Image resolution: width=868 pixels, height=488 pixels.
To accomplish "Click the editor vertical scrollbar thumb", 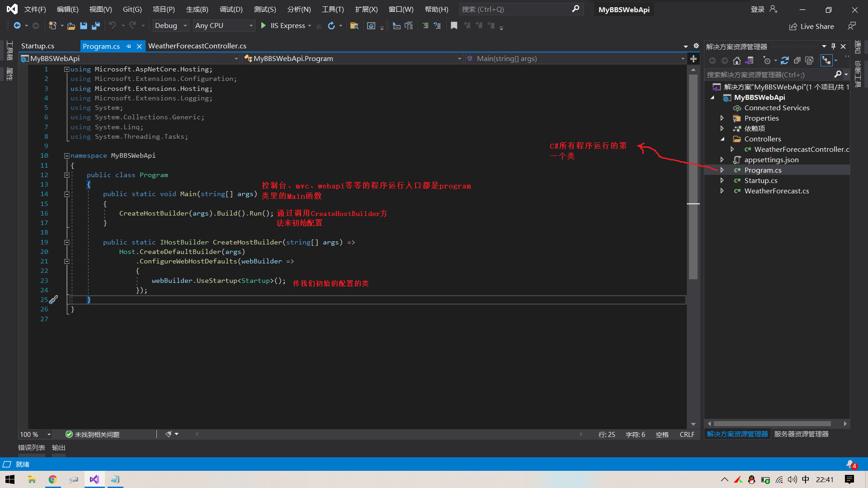I will (693, 176).
